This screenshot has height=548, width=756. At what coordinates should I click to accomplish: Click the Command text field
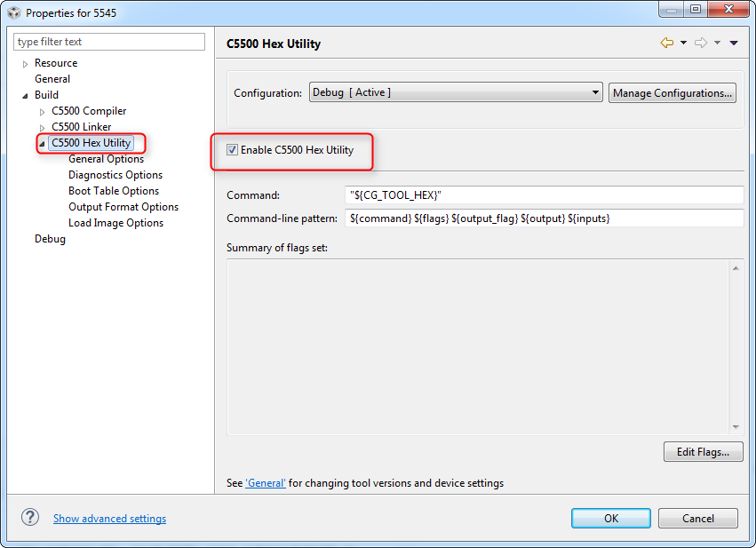click(x=544, y=195)
